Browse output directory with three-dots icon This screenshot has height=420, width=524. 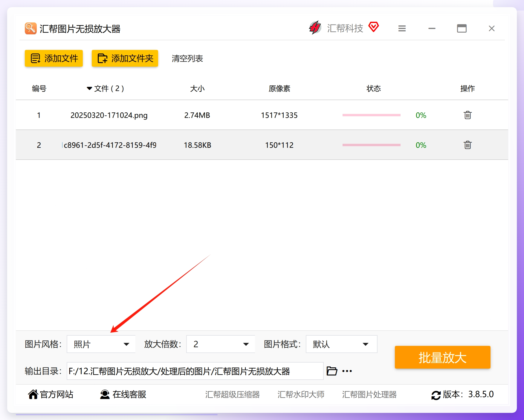coord(347,371)
